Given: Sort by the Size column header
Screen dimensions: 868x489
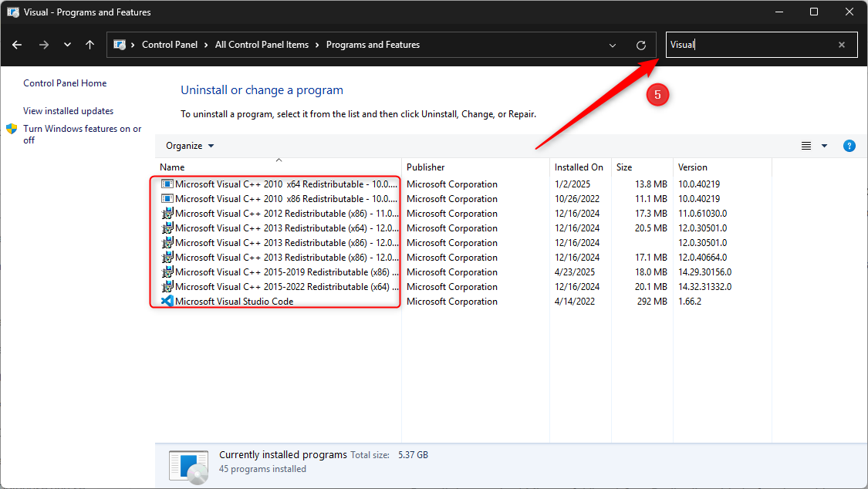Looking at the screenshot, I should (642, 167).
